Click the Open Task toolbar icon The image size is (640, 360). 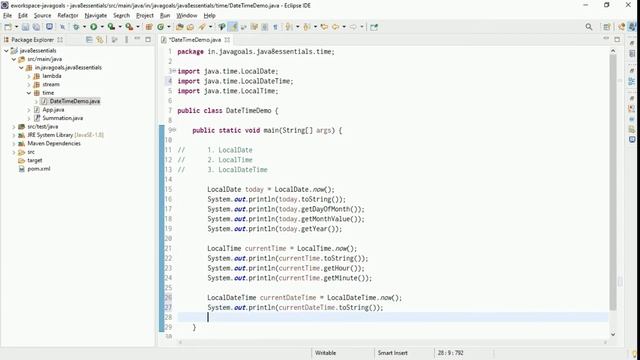[190, 27]
